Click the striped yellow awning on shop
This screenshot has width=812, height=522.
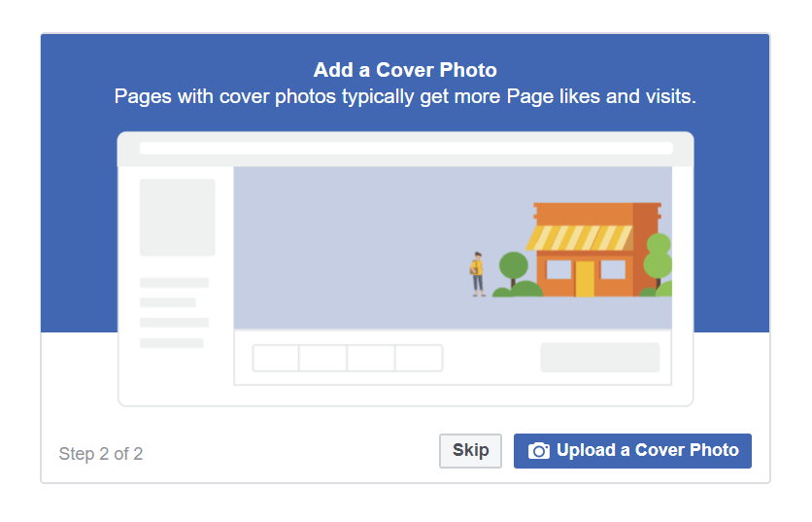[x=580, y=237]
